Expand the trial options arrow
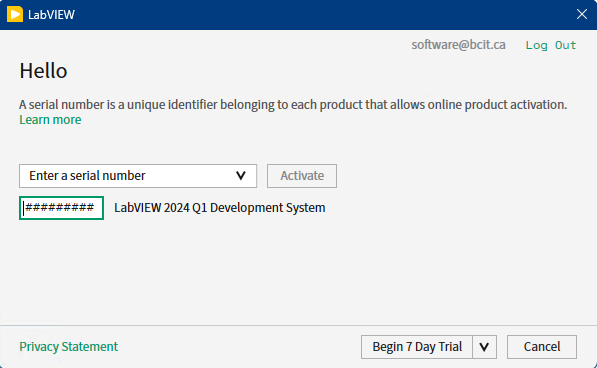The image size is (597, 368). pos(484,347)
